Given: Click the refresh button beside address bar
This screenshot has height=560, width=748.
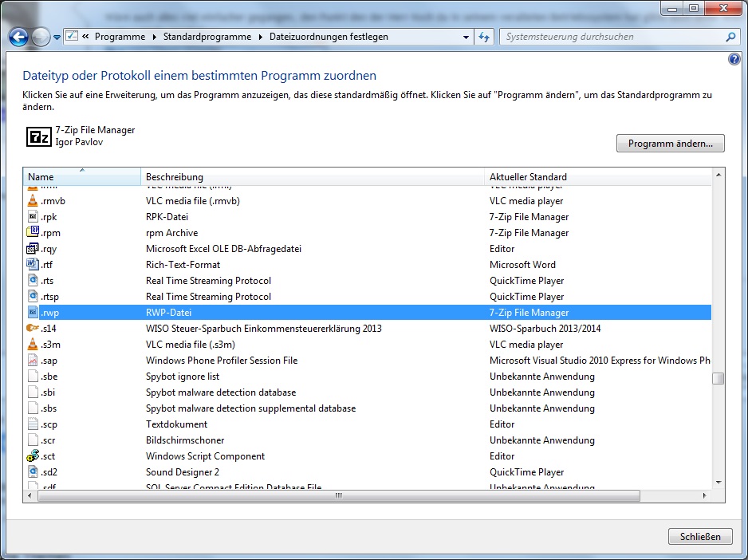Looking at the screenshot, I should [x=484, y=37].
